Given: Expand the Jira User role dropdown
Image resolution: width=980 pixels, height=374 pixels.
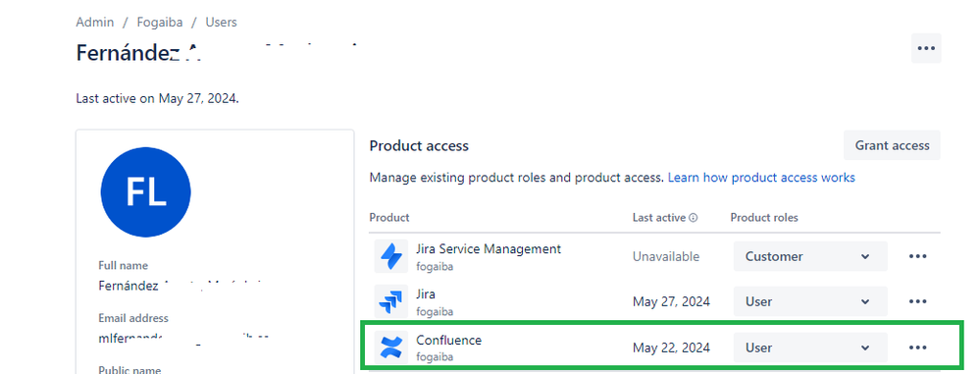Looking at the screenshot, I should (810, 301).
